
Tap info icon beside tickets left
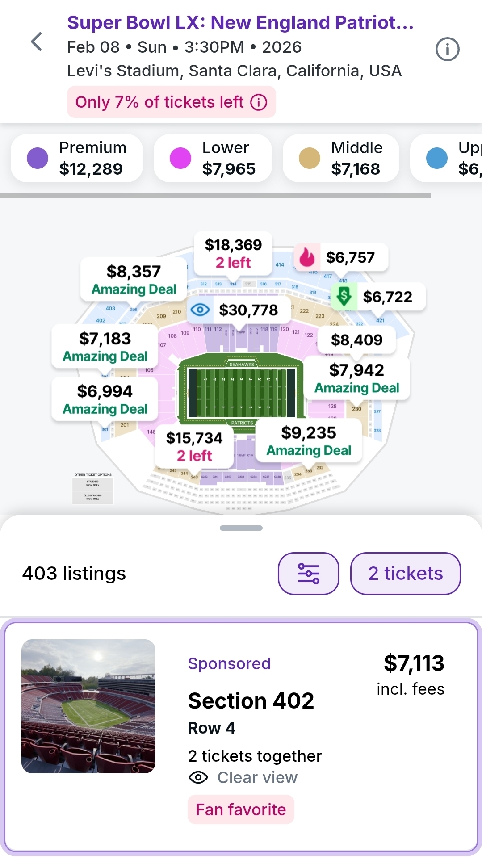tap(259, 102)
